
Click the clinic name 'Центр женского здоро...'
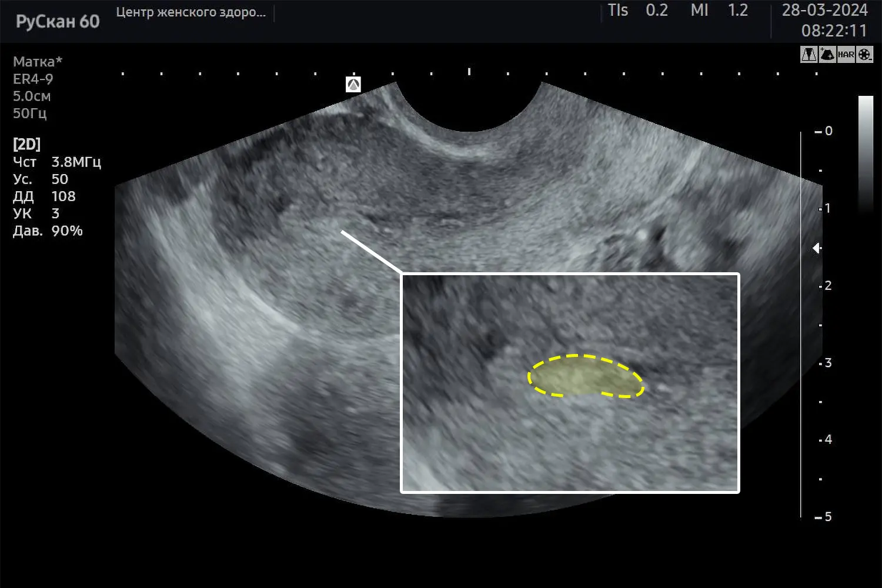point(191,12)
